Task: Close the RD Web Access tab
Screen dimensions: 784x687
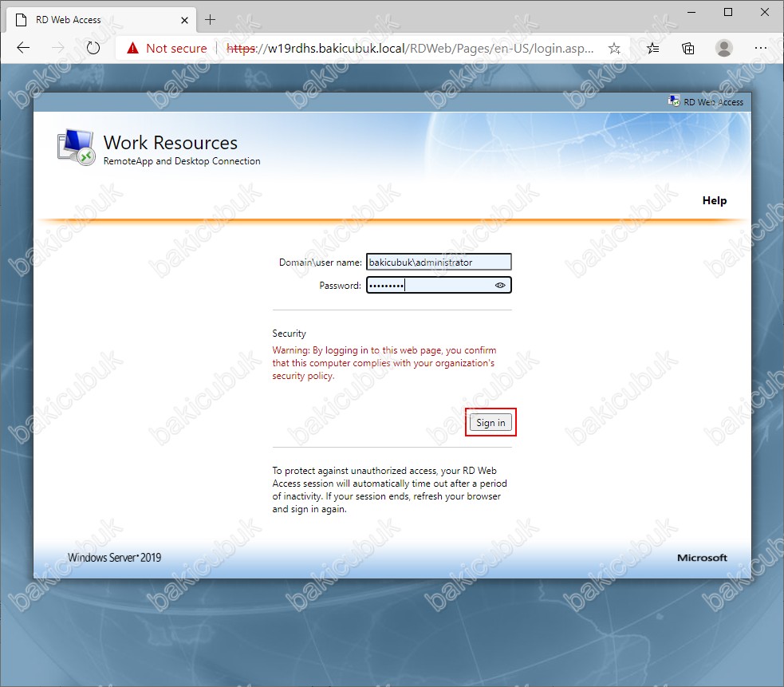Action: pos(185,19)
